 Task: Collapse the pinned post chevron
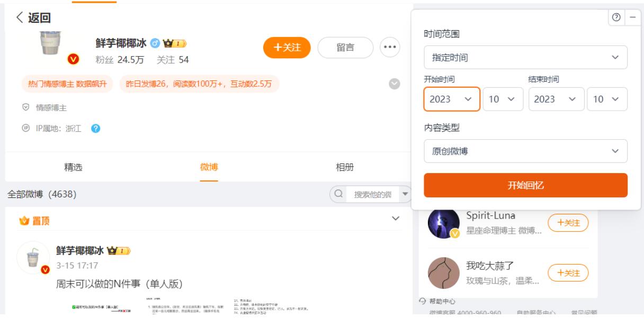point(395,219)
